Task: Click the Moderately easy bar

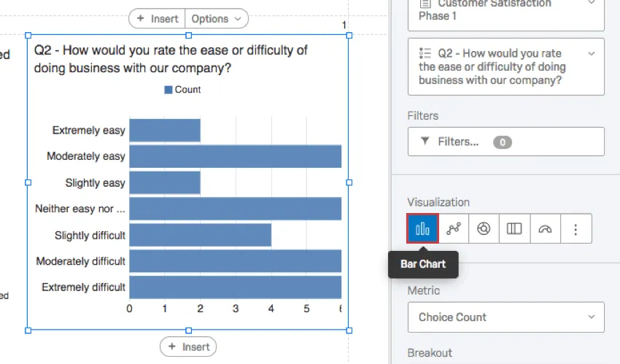Action: (x=235, y=156)
